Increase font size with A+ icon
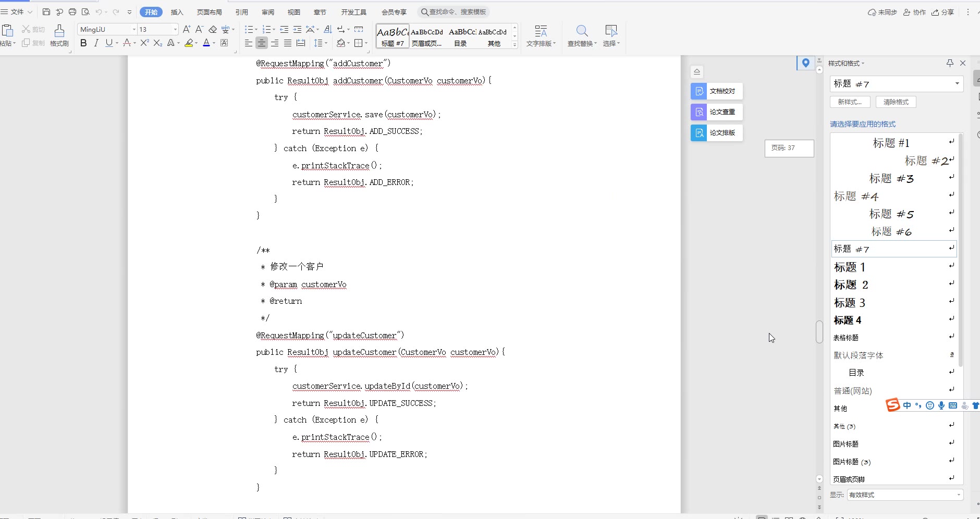980x519 pixels. [187, 29]
